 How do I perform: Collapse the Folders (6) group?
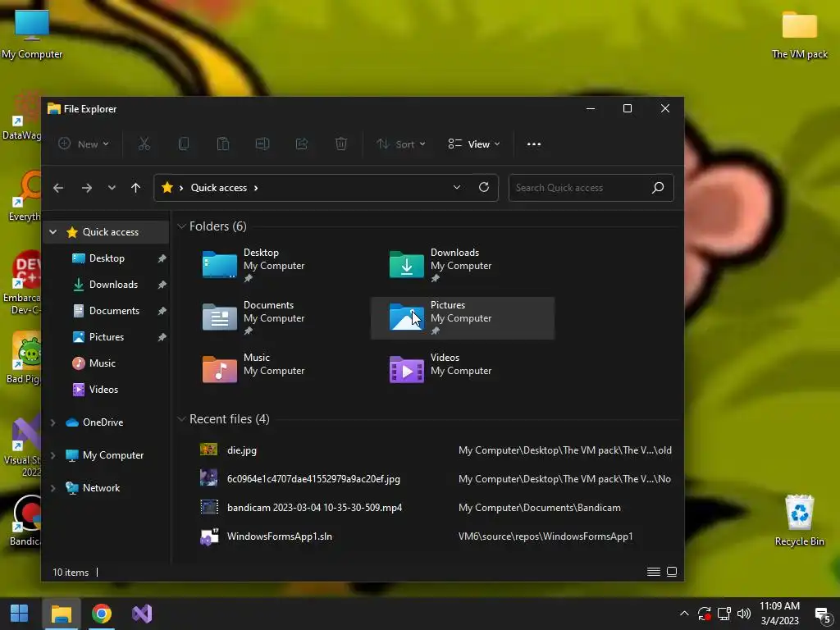pyautogui.click(x=181, y=226)
